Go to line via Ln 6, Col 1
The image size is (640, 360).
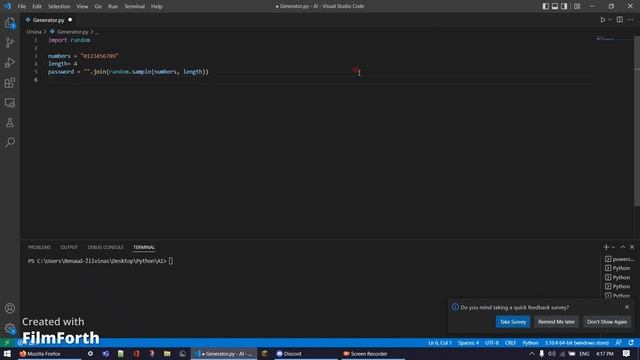440,343
